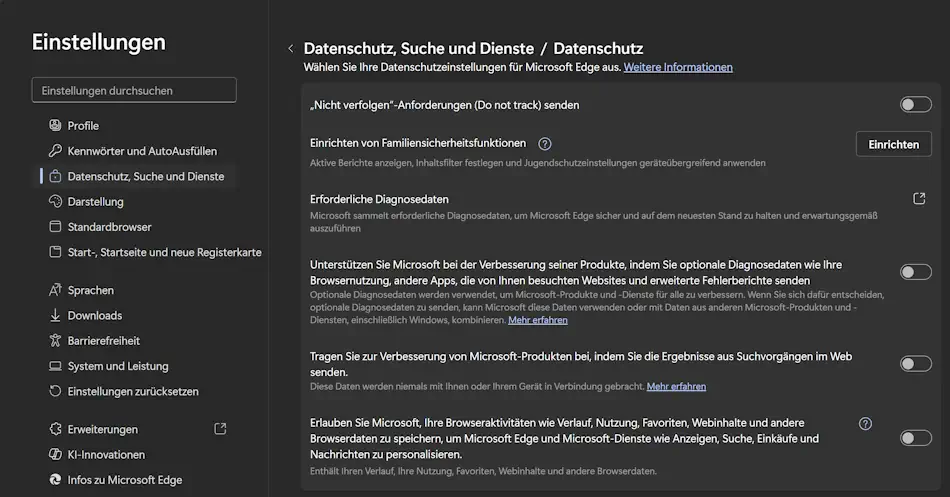Open the Weitere Informationen link
Image resolution: width=950 pixels, height=497 pixels.
tap(678, 67)
